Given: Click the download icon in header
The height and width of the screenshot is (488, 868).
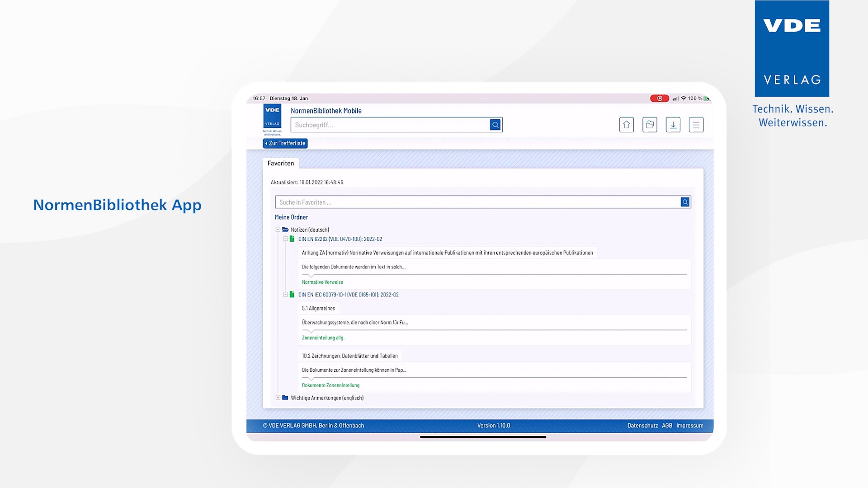Looking at the screenshot, I should click(x=673, y=125).
